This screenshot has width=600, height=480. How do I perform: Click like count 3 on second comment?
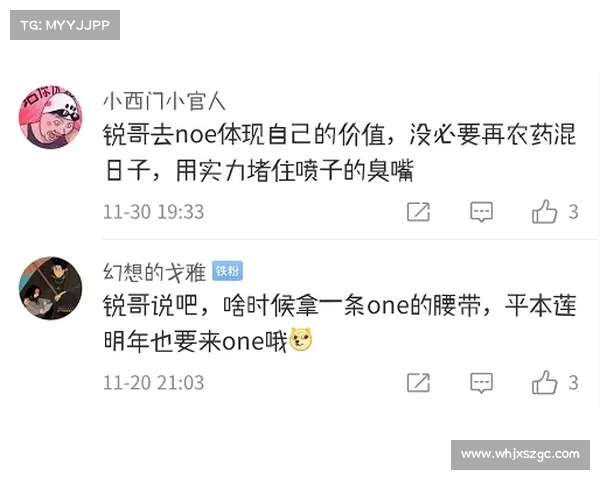coord(573,382)
